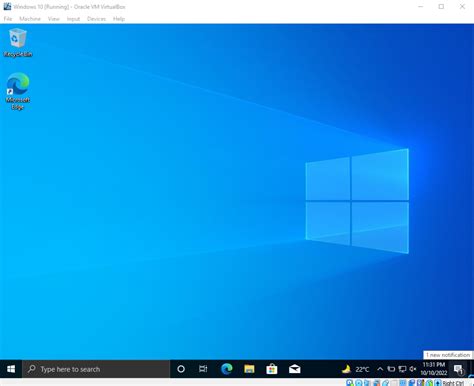Viewport: 474px width, 386px height.
Task: Open the network status tray icon
Action: tap(402, 369)
